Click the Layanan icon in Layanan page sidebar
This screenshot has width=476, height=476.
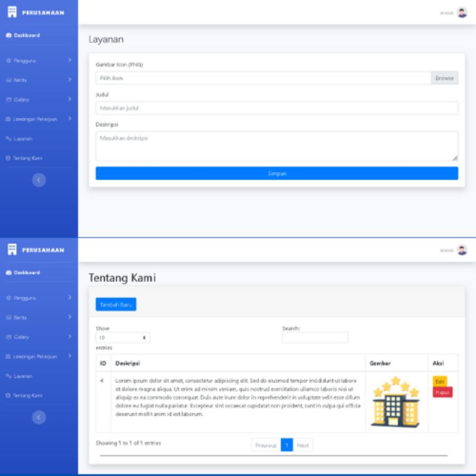[x=8, y=139]
